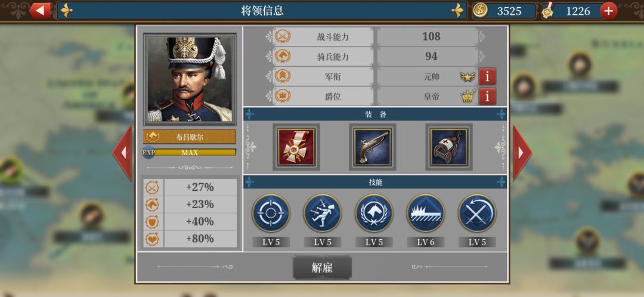Image resolution: width=644 pixels, height=297 pixels.
Task: Tap the general's portrait image
Action: click(190, 79)
